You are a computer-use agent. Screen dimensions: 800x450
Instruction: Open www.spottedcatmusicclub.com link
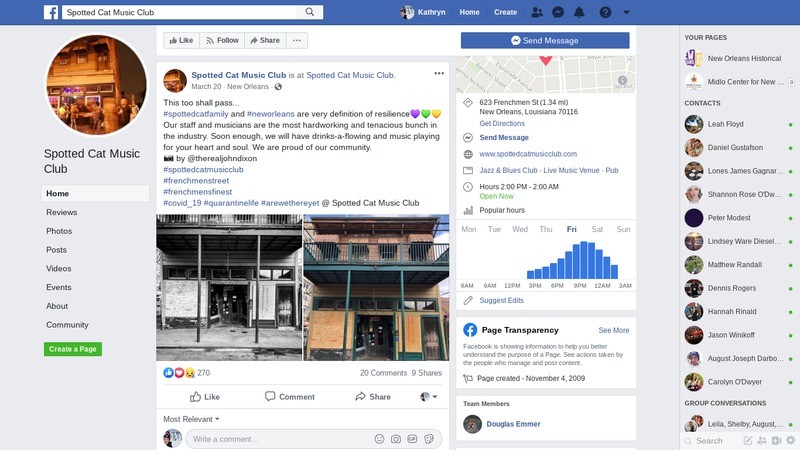[528, 154]
